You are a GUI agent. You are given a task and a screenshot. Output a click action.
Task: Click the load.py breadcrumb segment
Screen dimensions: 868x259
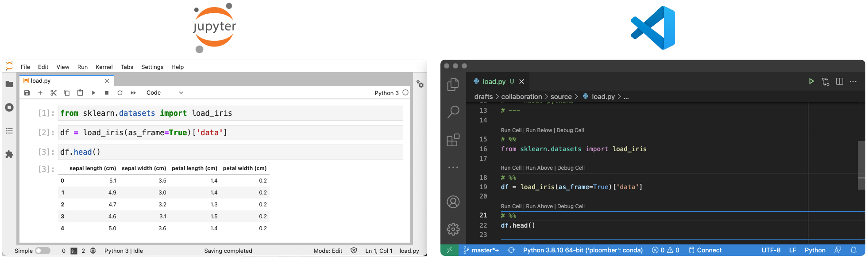[603, 97]
